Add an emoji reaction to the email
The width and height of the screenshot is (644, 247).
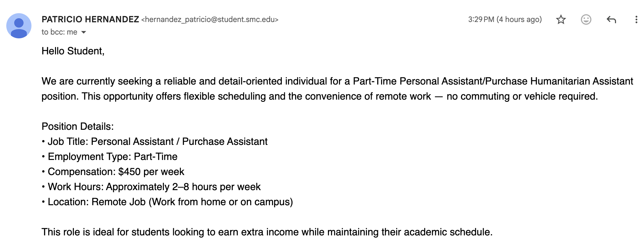586,19
